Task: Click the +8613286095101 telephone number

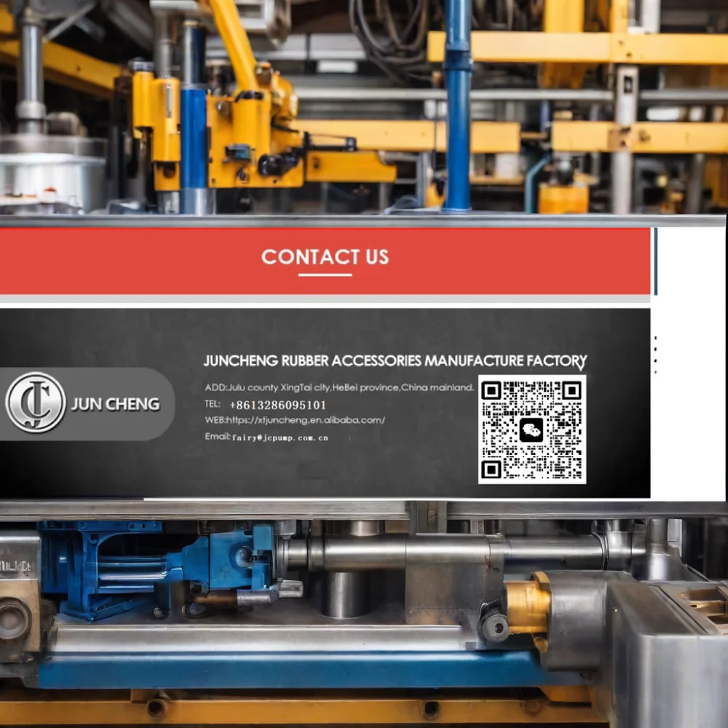Action: click(277, 405)
